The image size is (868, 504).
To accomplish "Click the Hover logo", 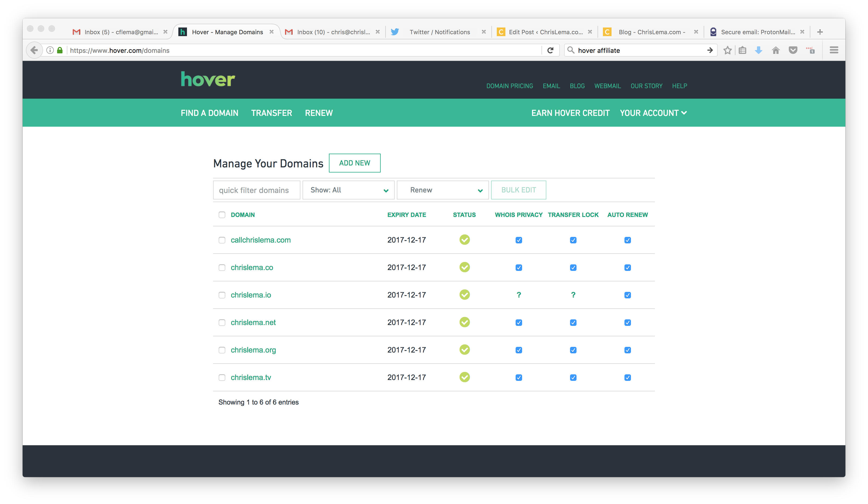I will click(207, 79).
